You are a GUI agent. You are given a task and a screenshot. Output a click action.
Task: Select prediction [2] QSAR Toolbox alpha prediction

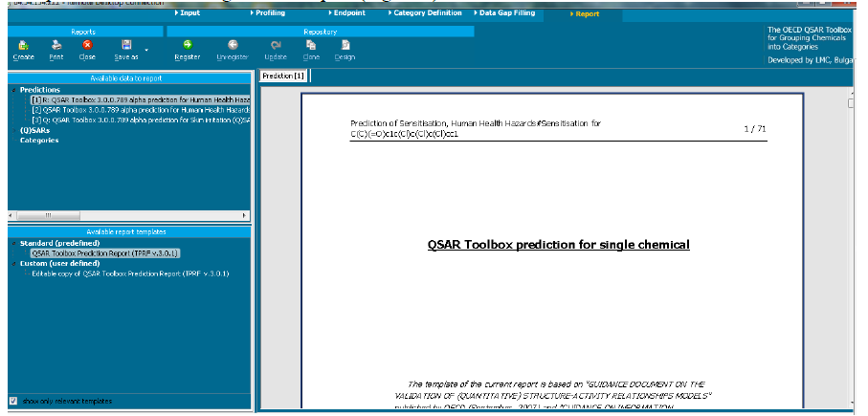(141, 110)
